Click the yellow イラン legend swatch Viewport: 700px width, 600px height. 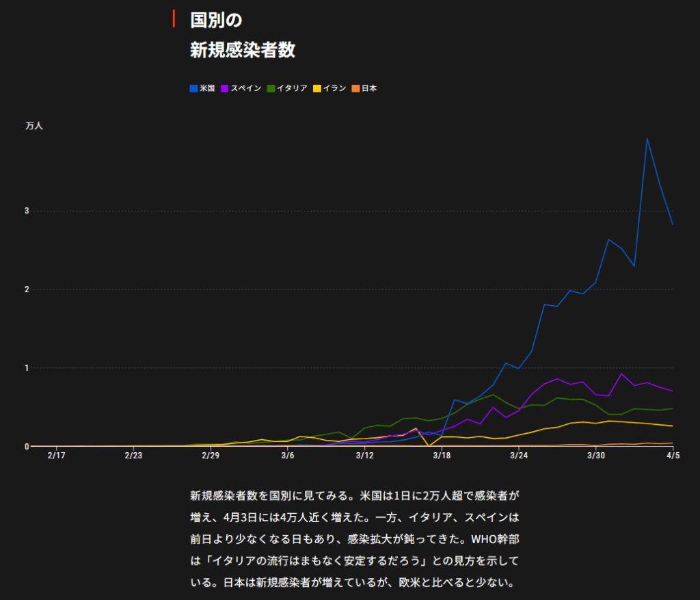pos(317,88)
